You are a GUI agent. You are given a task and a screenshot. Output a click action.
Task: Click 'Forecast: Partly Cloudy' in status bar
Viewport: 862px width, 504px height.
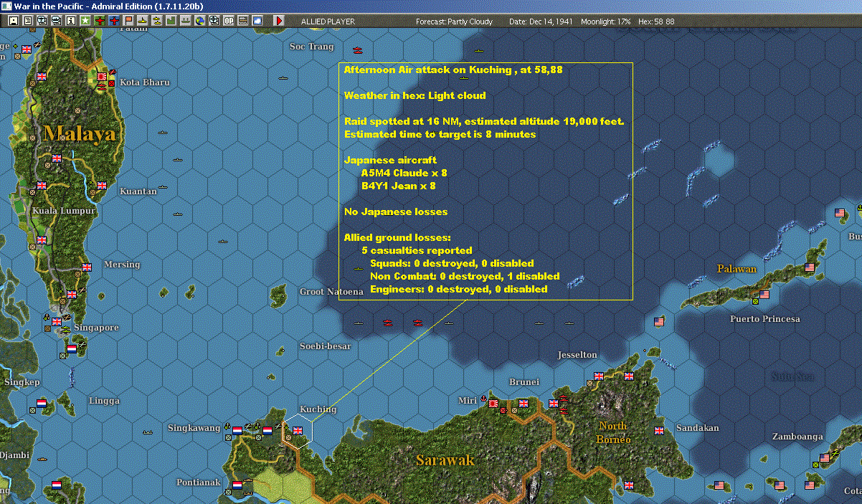(x=455, y=22)
